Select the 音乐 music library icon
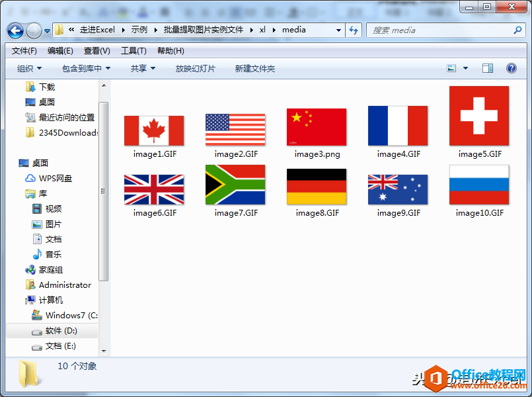 [37, 254]
